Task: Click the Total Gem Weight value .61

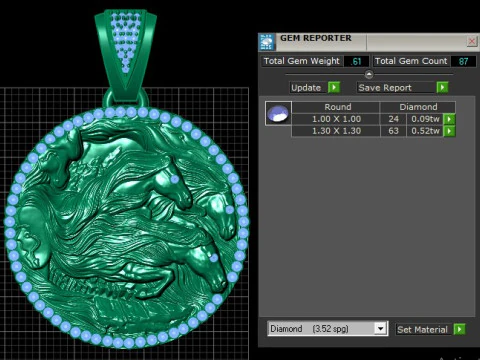Action: (x=356, y=61)
